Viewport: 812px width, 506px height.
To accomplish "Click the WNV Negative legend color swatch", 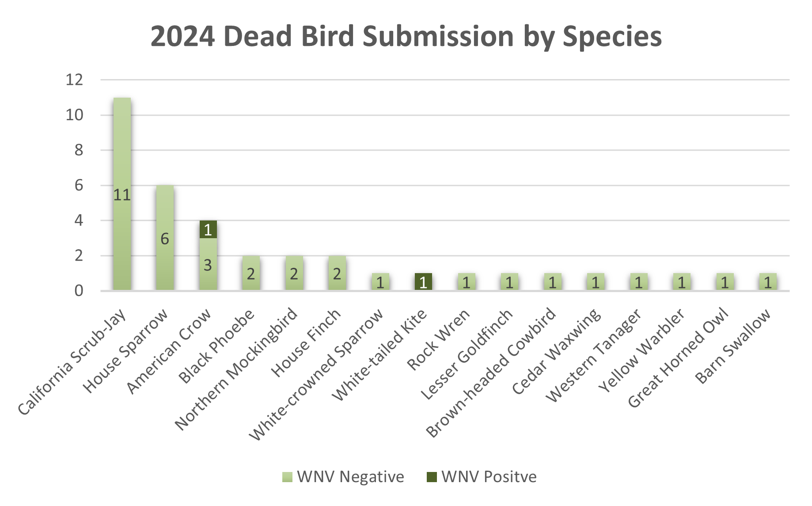I will [x=287, y=477].
